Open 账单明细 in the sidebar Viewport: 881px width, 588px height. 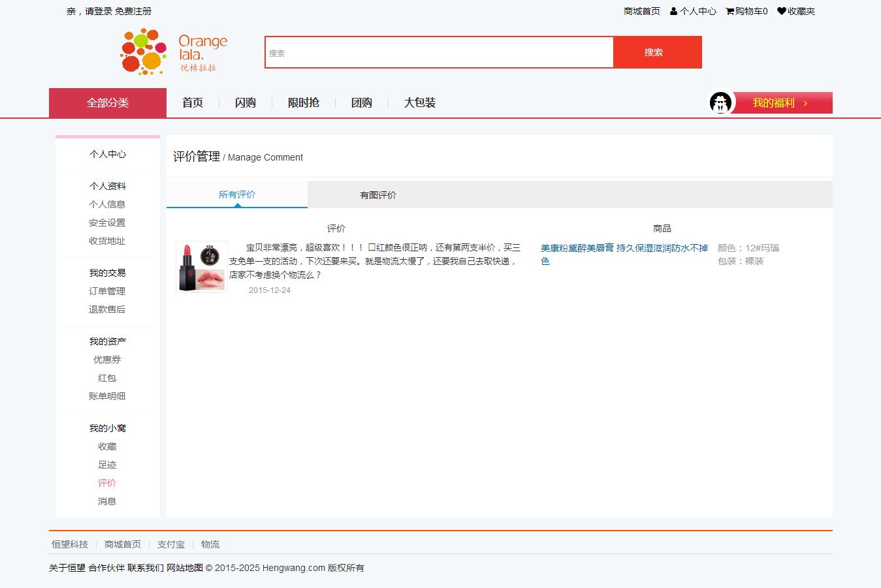point(107,396)
